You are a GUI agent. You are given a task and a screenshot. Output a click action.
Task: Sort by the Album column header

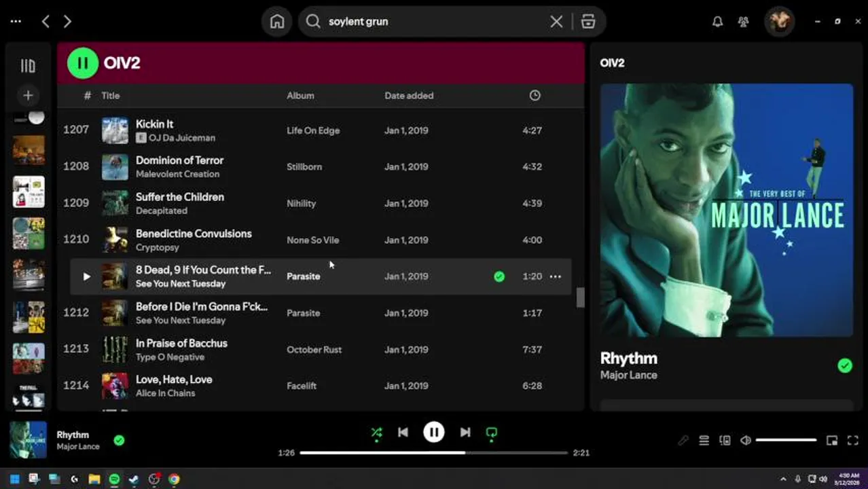click(x=300, y=96)
